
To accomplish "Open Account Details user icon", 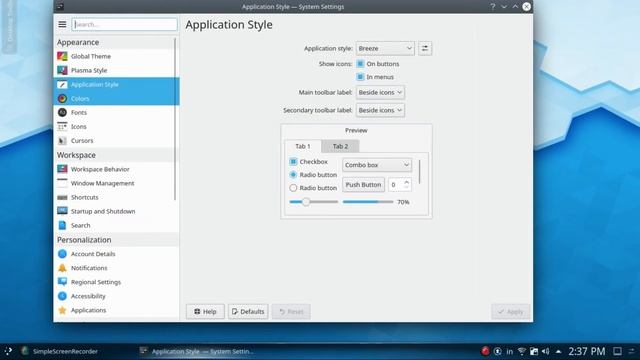I will (62, 253).
